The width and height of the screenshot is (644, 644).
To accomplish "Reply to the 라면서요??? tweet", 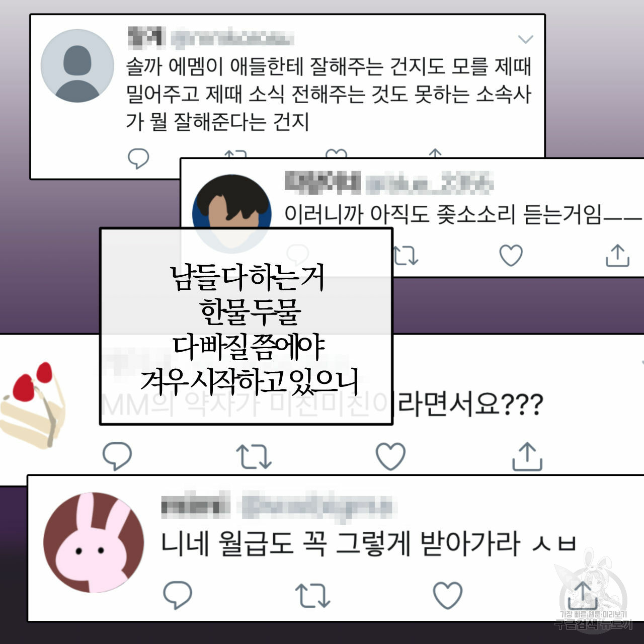I will (x=117, y=456).
